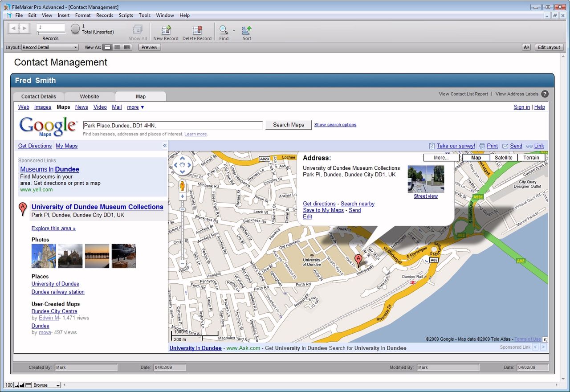
Task: Click the Street View pegman icon
Action: point(182,186)
